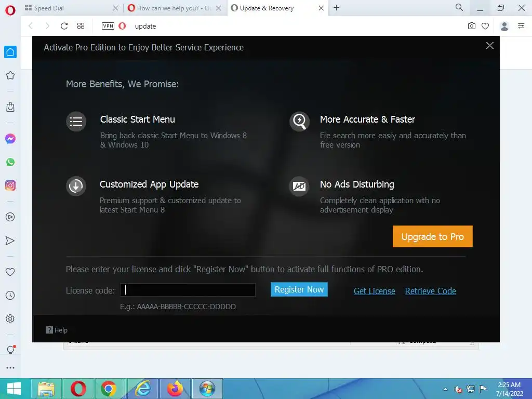532x399 pixels.
Task: Close the Update & Recovery tab
Action: click(x=321, y=8)
